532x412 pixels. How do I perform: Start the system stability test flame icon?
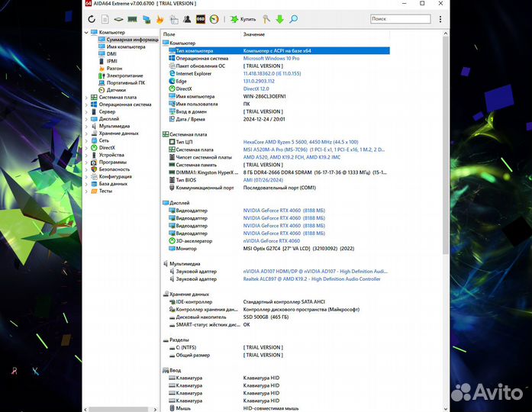tap(160, 19)
